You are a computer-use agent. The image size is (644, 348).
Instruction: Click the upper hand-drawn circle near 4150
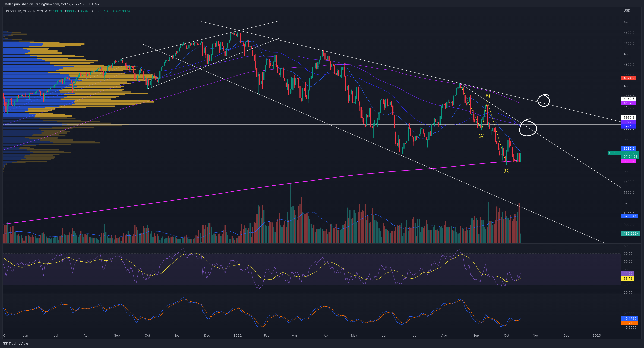(x=544, y=100)
